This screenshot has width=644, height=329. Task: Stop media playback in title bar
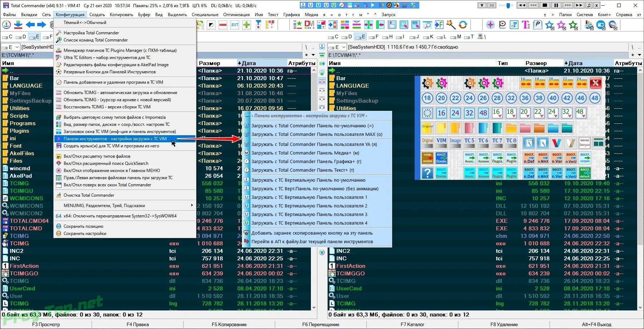click(545, 5)
